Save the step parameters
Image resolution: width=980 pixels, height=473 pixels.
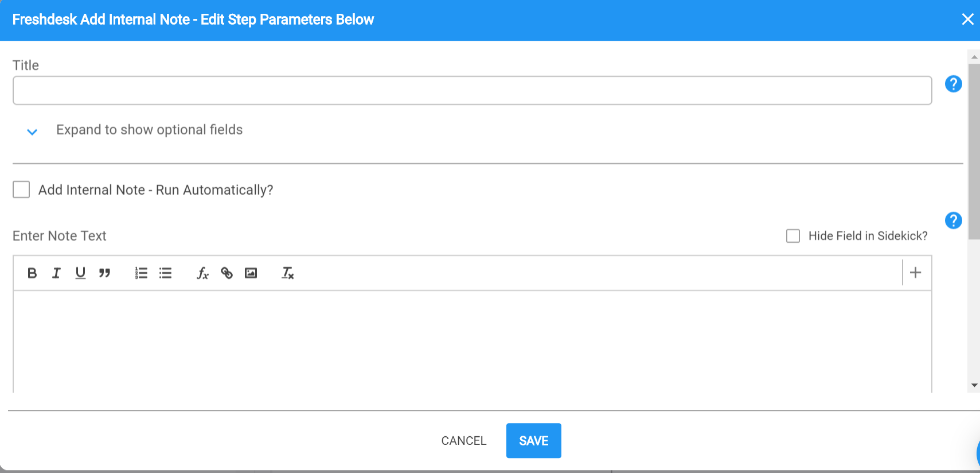click(533, 441)
